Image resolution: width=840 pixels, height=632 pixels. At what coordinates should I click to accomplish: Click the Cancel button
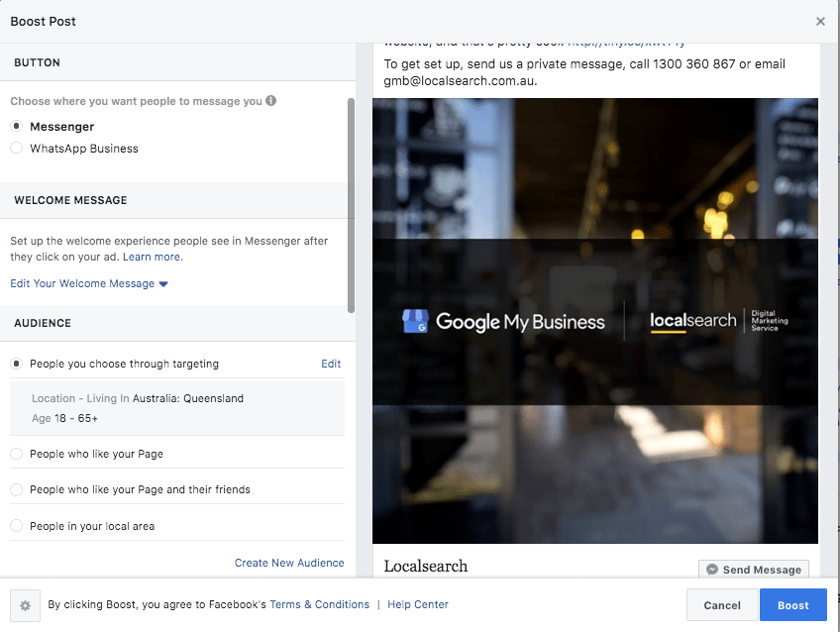coord(721,605)
